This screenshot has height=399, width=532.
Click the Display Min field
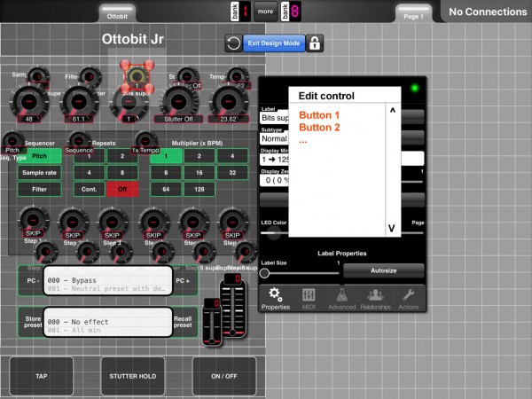275,159
